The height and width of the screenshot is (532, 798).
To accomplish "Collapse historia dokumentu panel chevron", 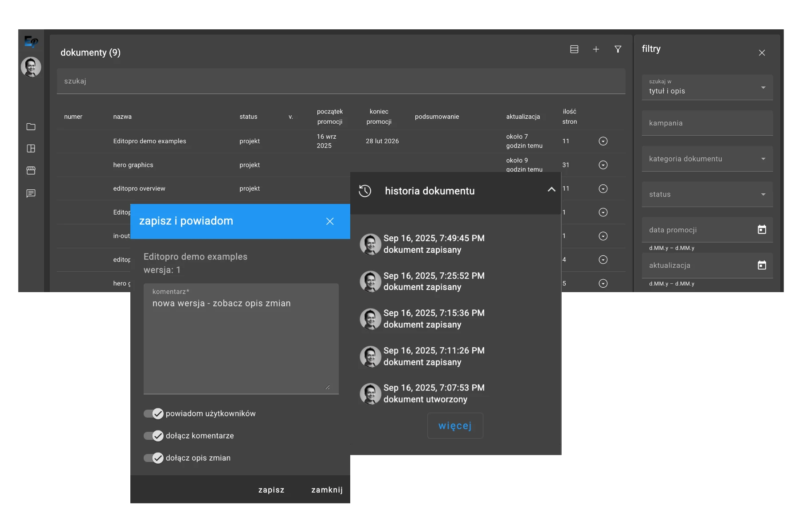I will (552, 190).
